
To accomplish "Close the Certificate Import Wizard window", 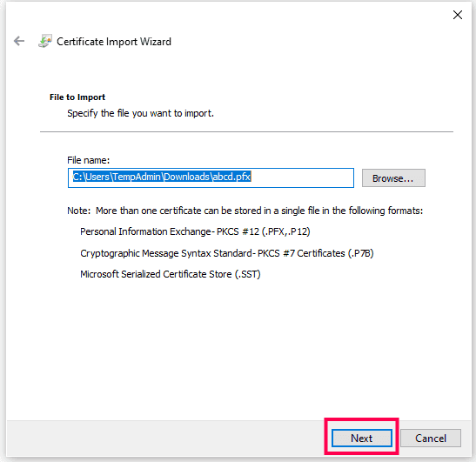I will click(x=458, y=15).
